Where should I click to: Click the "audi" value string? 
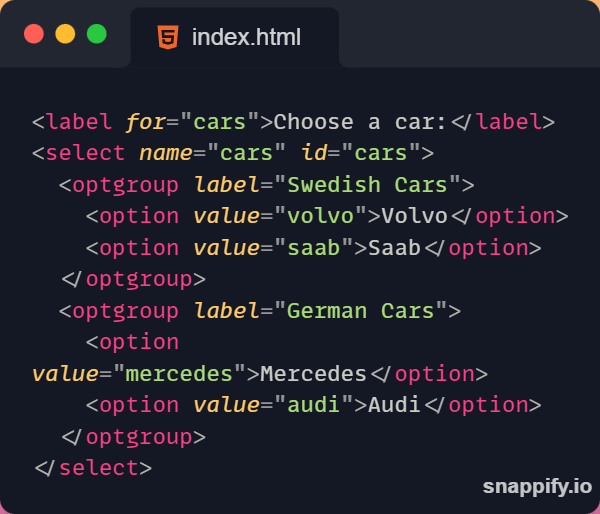[306, 405]
